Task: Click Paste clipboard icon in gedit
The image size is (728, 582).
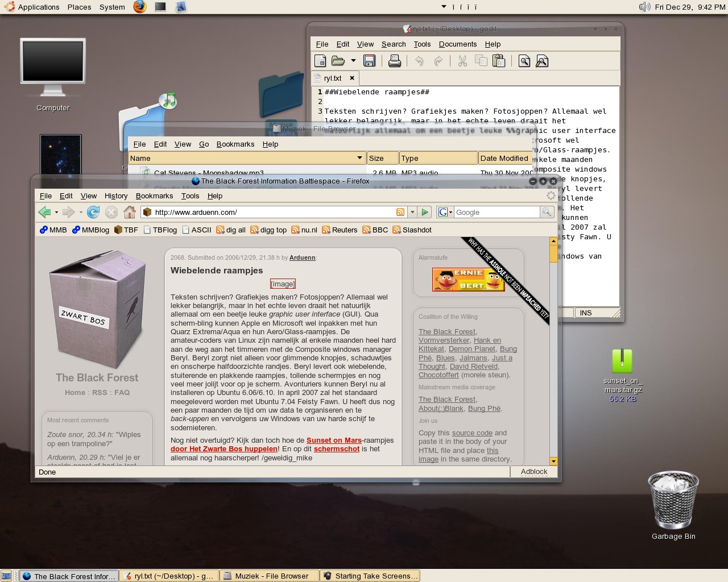Action: click(499, 61)
